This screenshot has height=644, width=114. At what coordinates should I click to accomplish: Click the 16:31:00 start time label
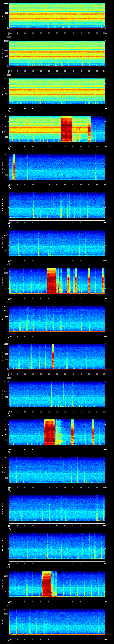[x=9, y=374]
